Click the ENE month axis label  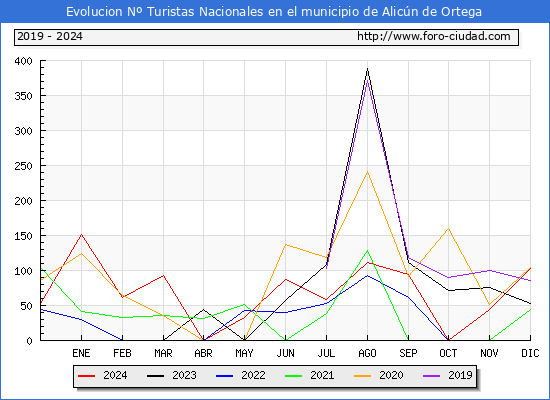(x=81, y=353)
